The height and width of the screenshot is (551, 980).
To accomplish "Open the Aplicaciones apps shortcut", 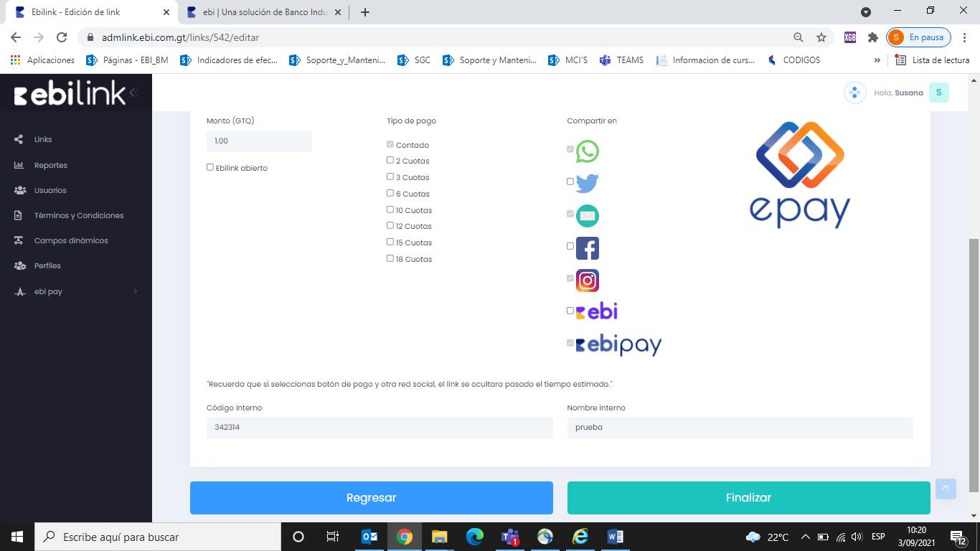I will pyautogui.click(x=43, y=60).
